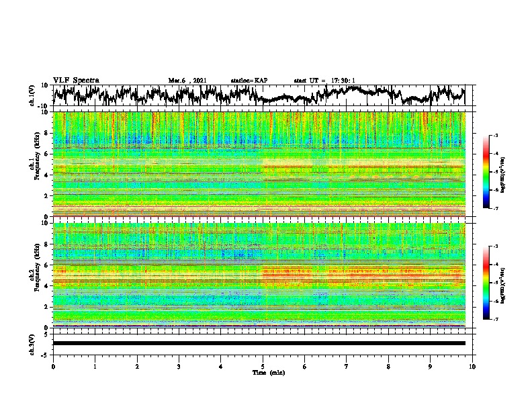Click the ch.2 color bar "-7" label

(495, 320)
